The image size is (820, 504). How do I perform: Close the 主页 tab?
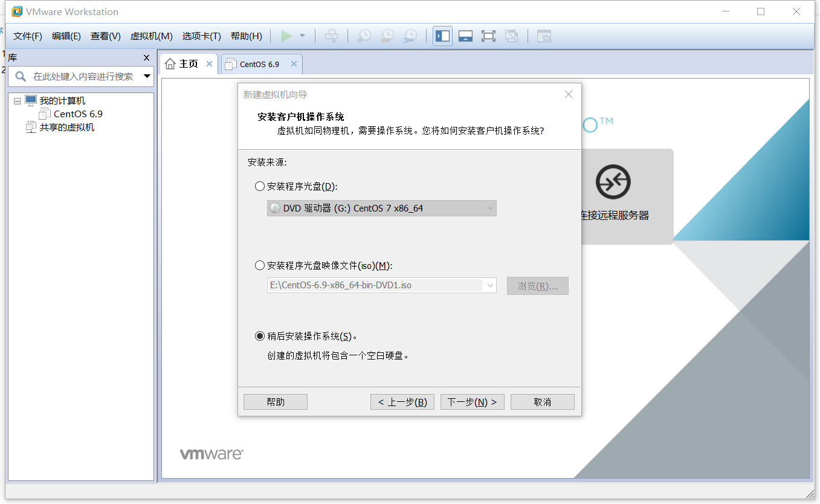pos(209,63)
